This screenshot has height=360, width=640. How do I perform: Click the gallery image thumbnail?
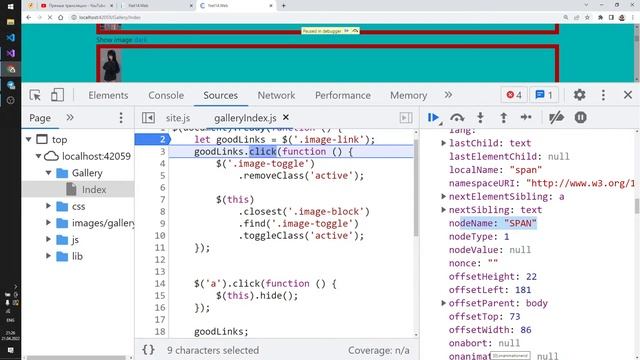click(x=111, y=65)
